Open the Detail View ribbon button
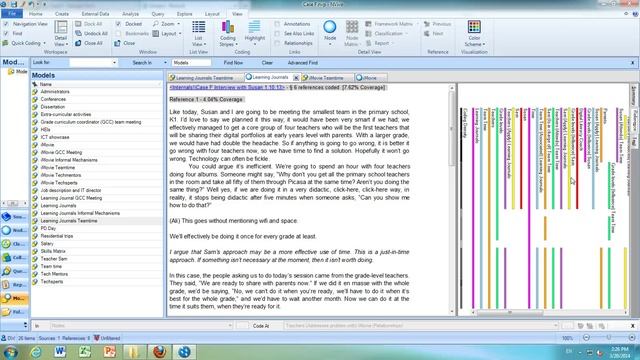Screen dimensions: 640x360 pos(61,33)
